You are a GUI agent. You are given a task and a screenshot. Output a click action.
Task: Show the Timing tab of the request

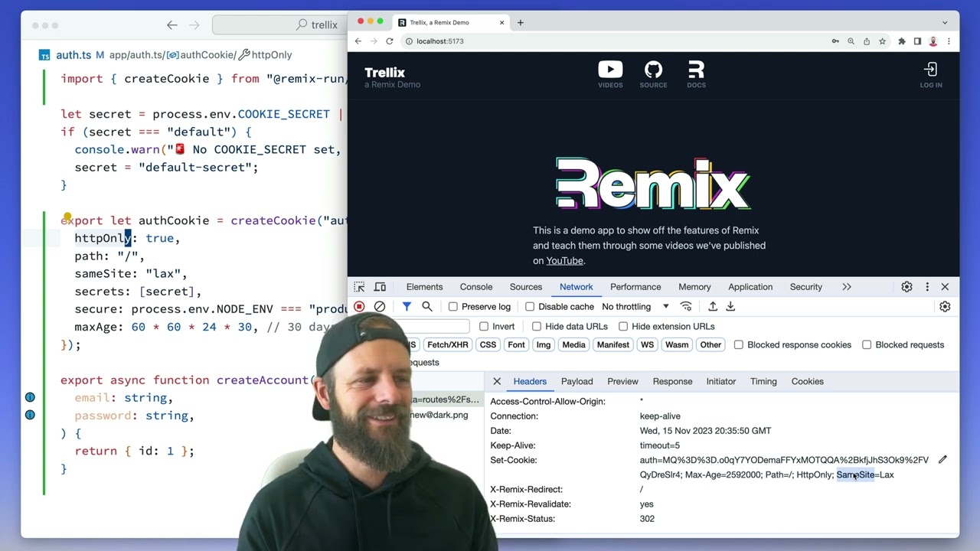[763, 381]
